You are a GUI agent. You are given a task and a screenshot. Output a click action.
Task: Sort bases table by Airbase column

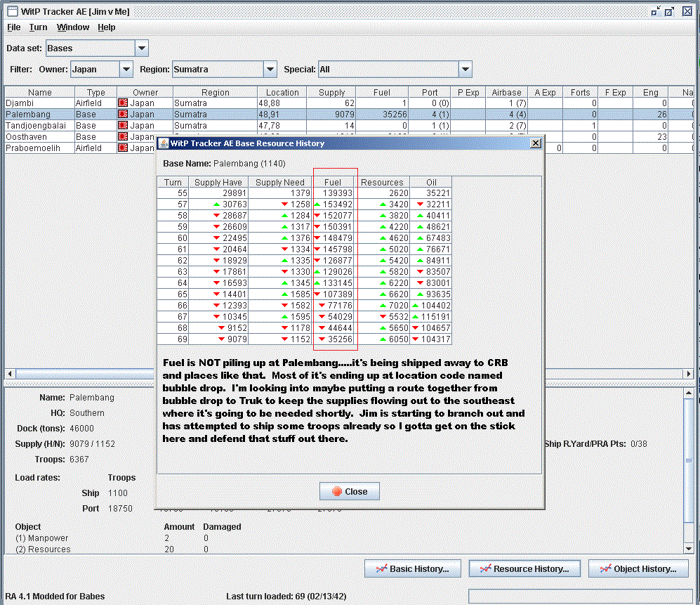click(507, 92)
